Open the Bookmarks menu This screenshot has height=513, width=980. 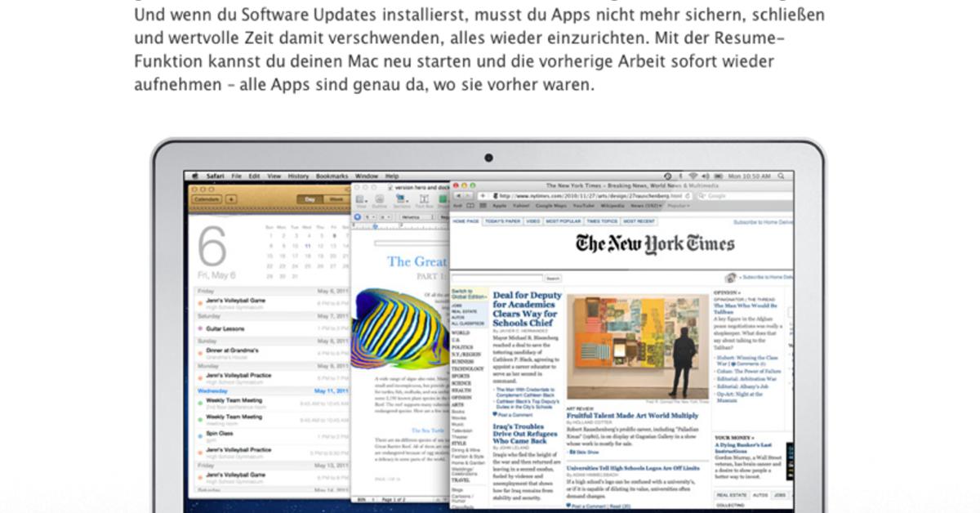[x=332, y=176]
